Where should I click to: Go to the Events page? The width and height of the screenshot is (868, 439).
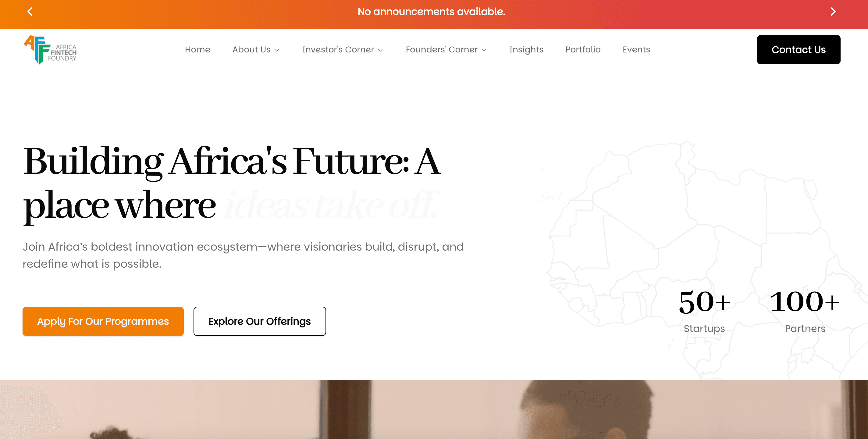[636, 50]
